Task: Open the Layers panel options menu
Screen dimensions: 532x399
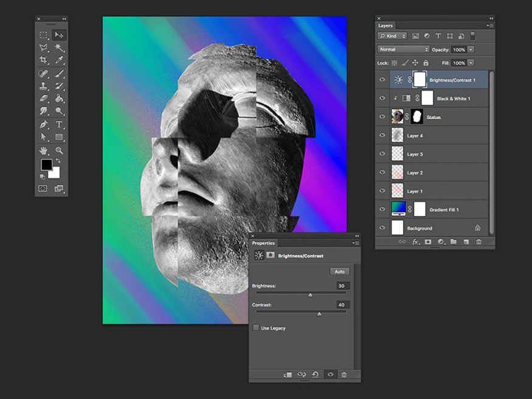Action: point(490,26)
